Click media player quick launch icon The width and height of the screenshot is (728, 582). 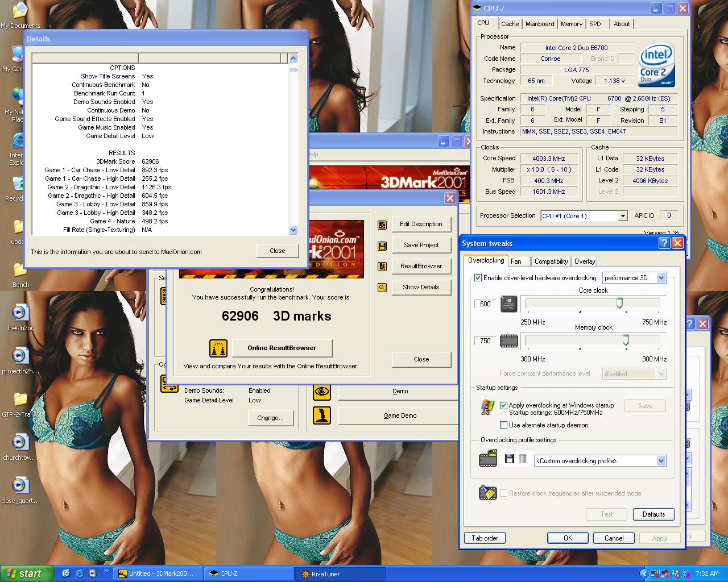pyautogui.click(x=93, y=573)
